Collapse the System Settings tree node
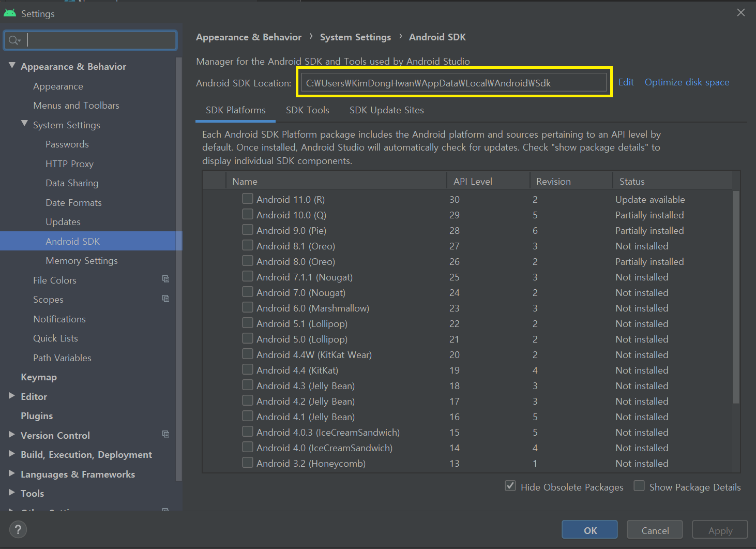This screenshot has width=756, height=549. 24,124
